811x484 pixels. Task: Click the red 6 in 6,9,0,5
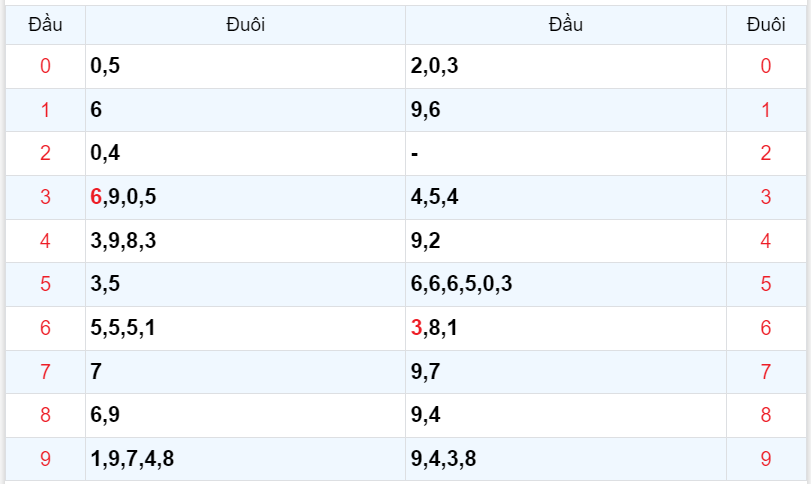[x=96, y=197]
